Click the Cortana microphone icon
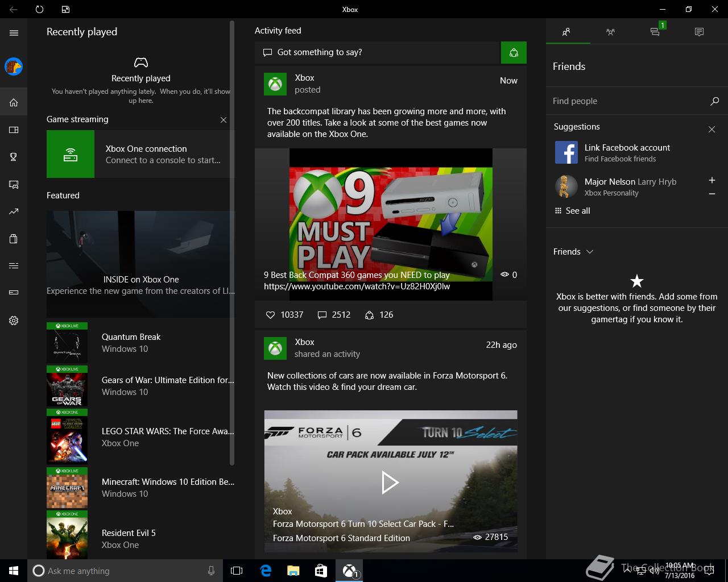 point(211,571)
